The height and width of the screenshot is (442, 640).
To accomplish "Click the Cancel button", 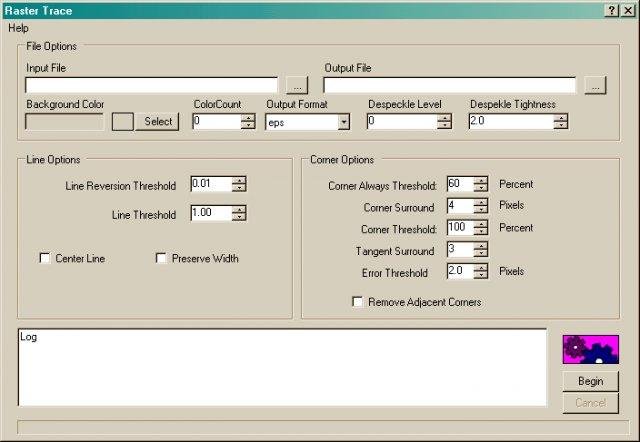I will [x=591, y=403].
